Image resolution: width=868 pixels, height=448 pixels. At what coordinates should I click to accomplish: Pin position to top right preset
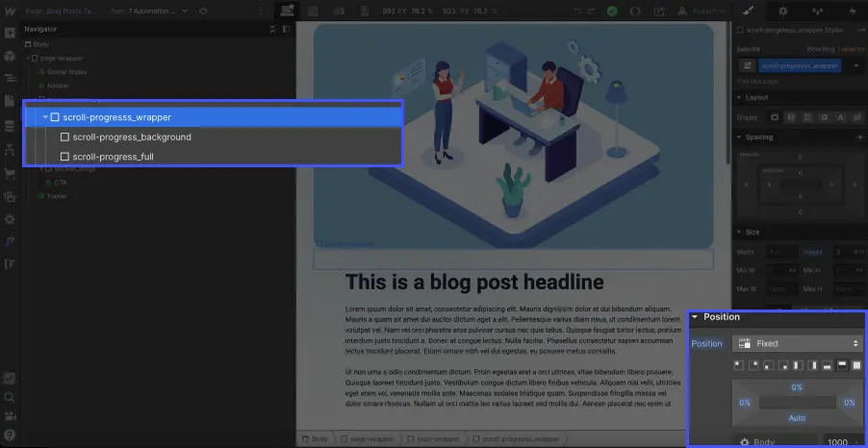pyautogui.click(x=753, y=365)
